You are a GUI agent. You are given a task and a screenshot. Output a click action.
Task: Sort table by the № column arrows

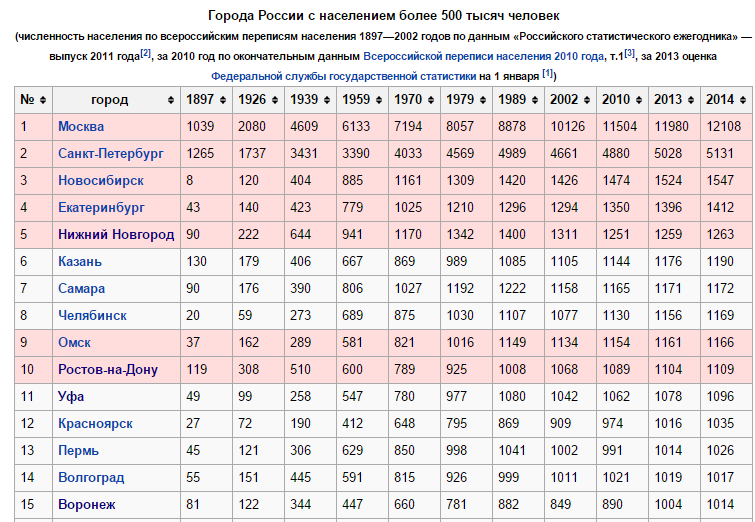coord(43,100)
